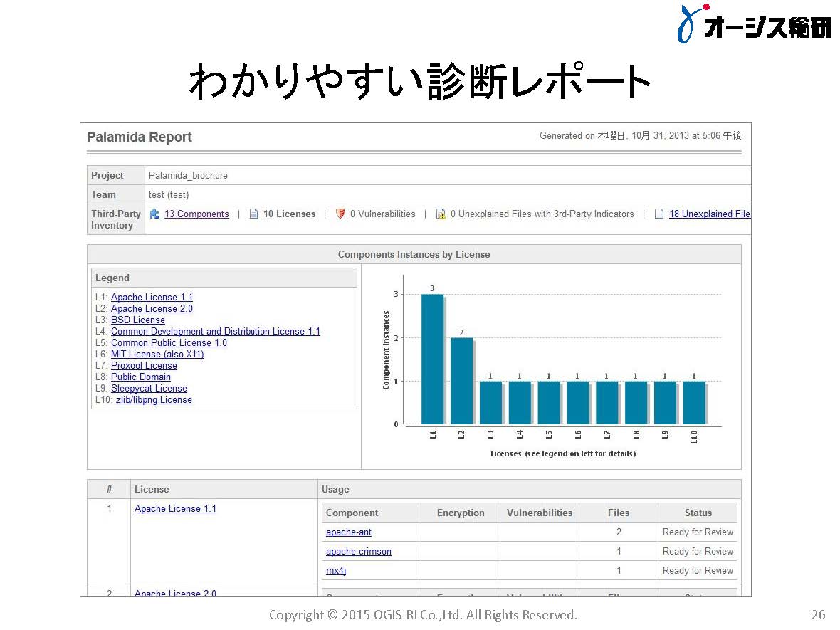Click 'Ready for Review' in the apache-ant row
This screenshot has height=630, width=840.
click(698, 532)
